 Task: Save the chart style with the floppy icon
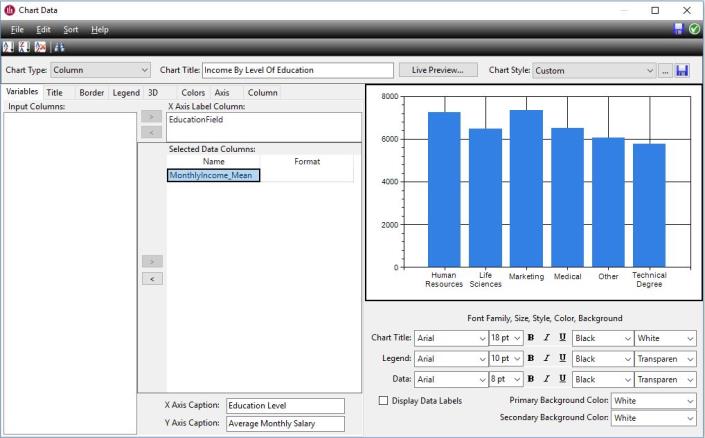(683, 71)
